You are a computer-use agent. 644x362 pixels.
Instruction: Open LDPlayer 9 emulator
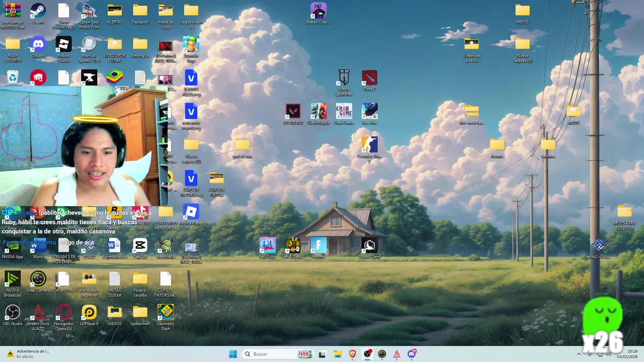click(x=89, y=315)
